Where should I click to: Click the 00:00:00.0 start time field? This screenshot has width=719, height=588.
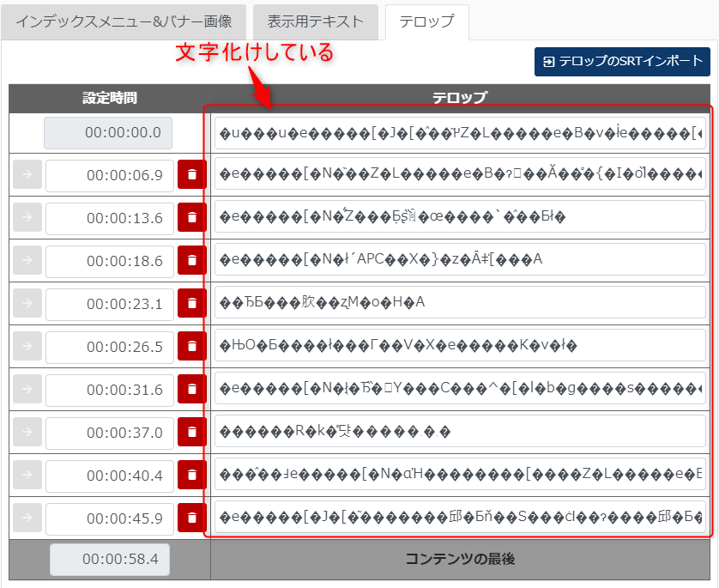(x=108, y=133)
